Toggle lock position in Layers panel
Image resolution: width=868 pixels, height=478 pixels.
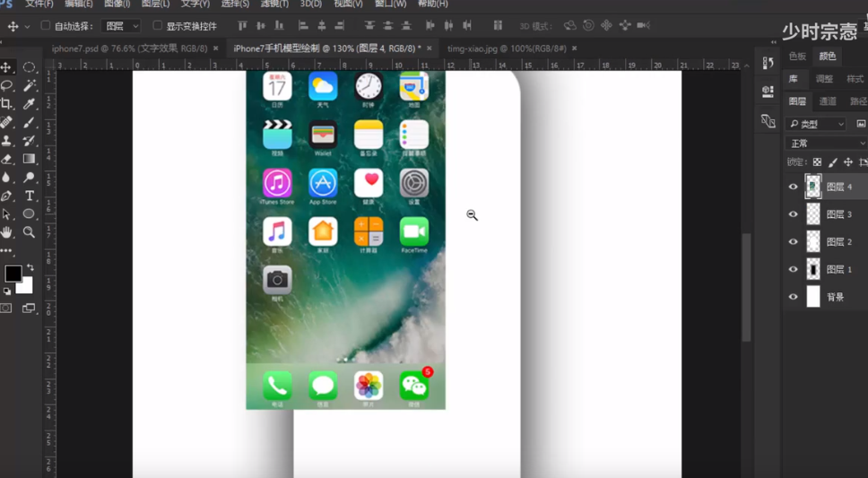click(x=848, y=162)
